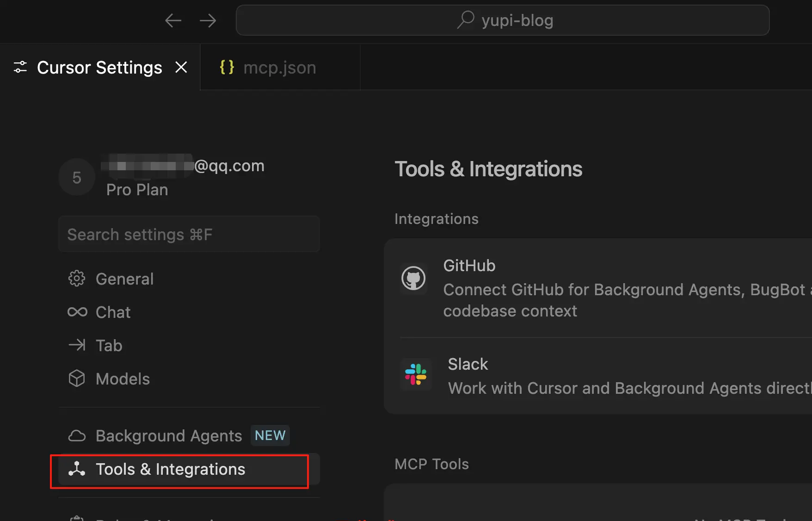Click the yupi-blog search bar
Screen dimensions: 812x521
502,20
